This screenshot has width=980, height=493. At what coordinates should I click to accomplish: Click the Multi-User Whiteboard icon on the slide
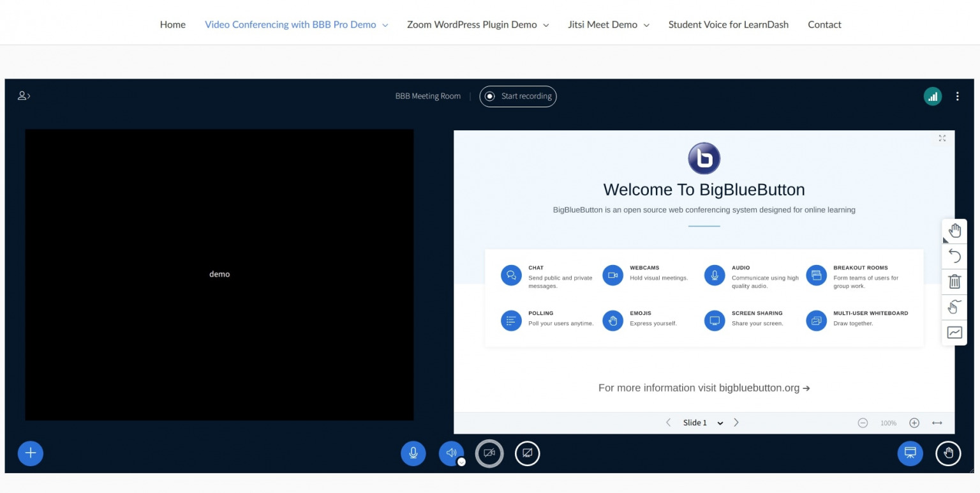tap(816, 321)
